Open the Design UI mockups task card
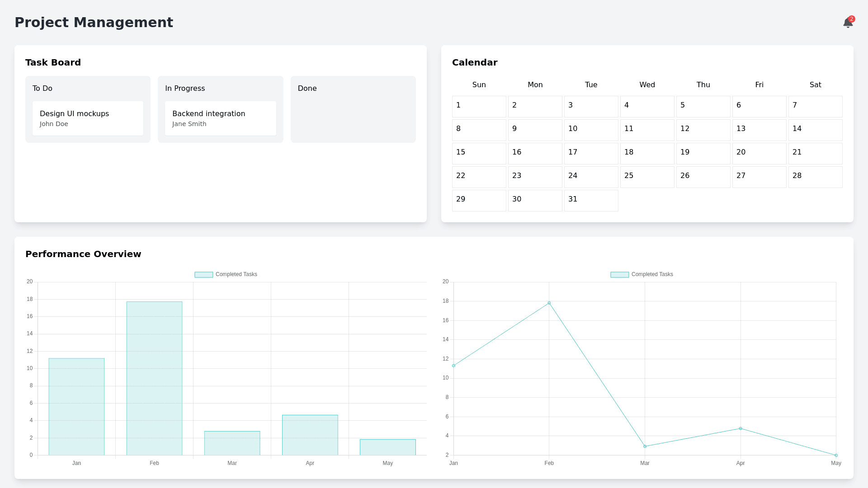The width and height of the screenshot is (868, 488). point(88,118)
